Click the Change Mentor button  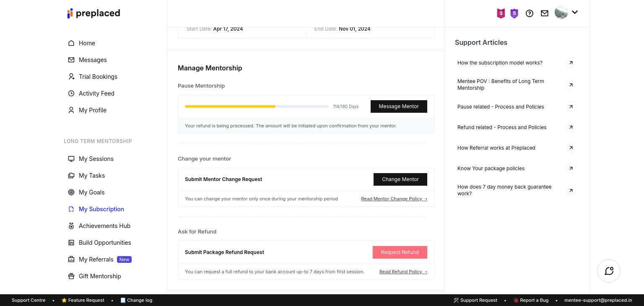point(400,179)
